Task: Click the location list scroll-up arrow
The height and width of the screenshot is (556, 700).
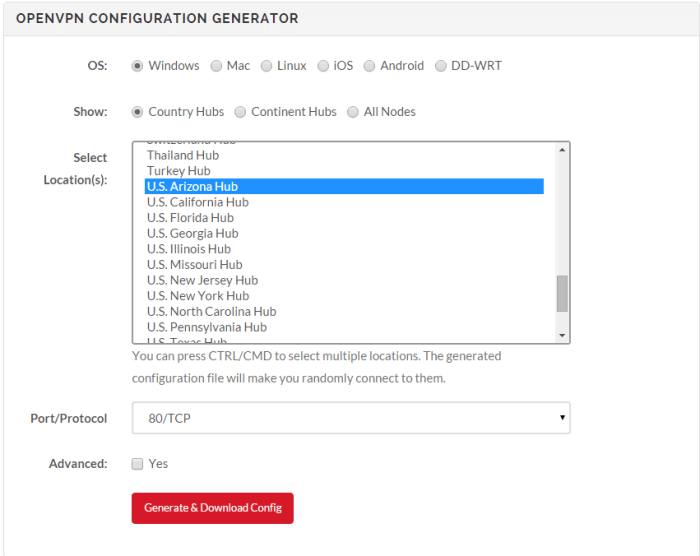Action: click(x=562, y=150)
